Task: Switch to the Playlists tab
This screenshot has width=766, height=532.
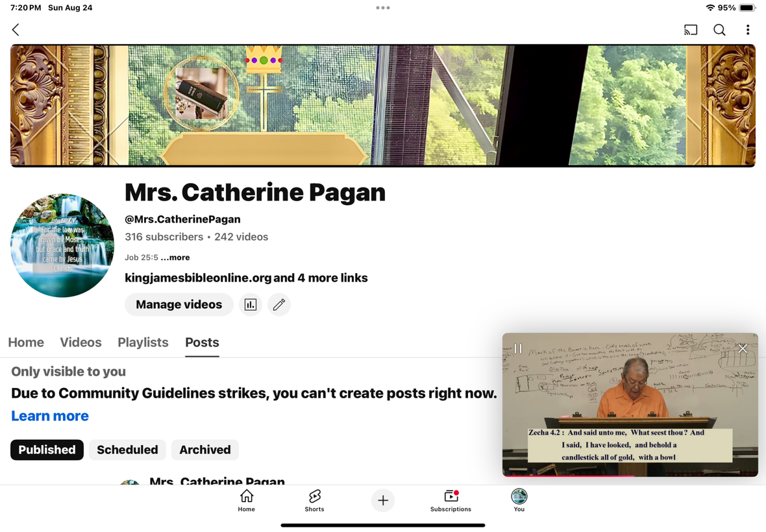Action: [143, 342]
